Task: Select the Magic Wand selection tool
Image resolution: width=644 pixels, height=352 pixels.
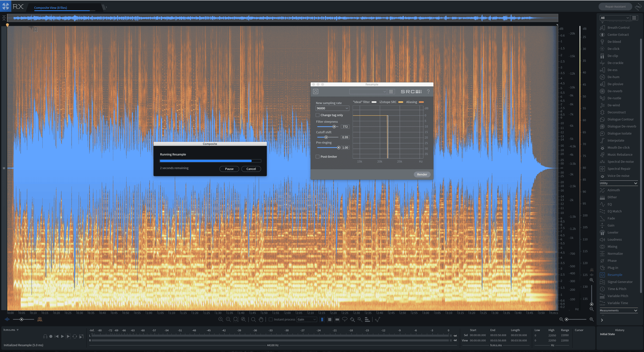Action: [360, 319]
